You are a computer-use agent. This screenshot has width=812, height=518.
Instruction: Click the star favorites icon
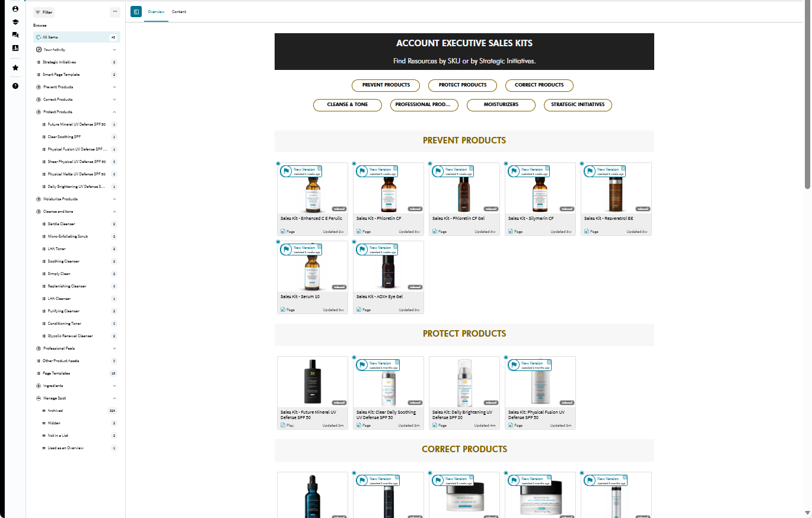pos(15,68)
